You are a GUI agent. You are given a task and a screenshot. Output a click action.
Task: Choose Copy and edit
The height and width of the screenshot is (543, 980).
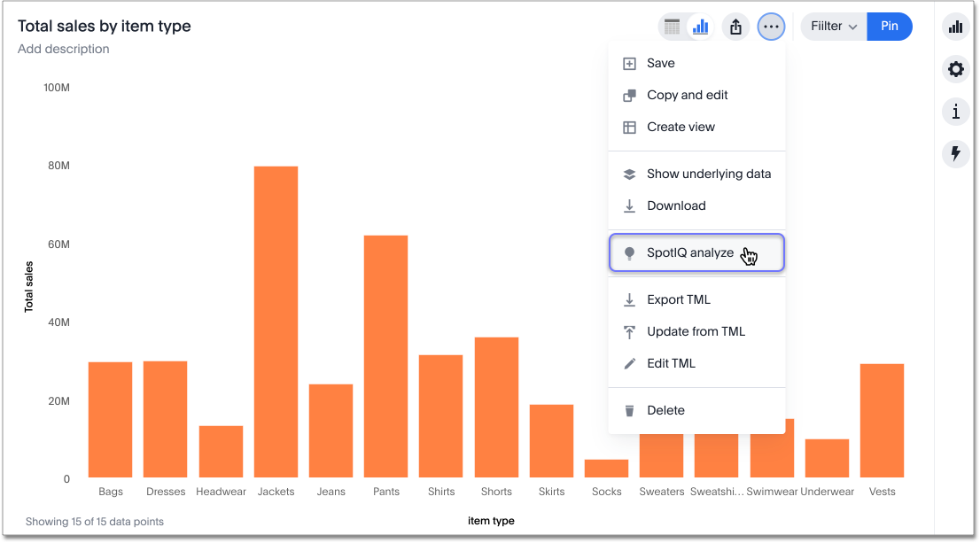coord(687,96)
